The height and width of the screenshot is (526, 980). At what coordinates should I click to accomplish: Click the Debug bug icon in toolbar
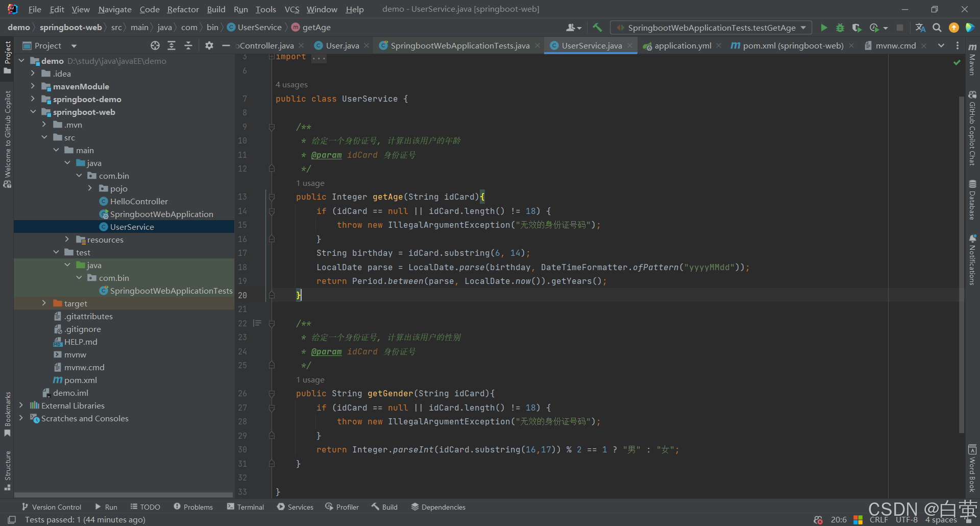(x=840, y=28)
